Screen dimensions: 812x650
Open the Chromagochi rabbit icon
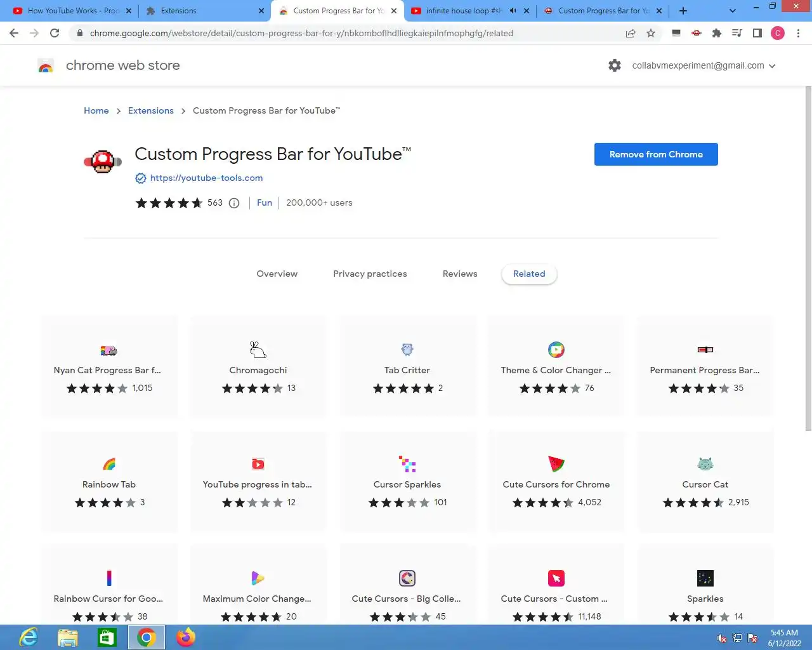tap(258, 350)
